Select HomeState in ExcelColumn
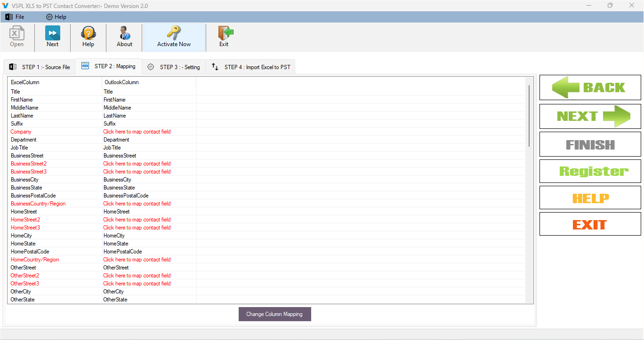The width and height of the screenshot is (644, 340). (x=23, y=244)
